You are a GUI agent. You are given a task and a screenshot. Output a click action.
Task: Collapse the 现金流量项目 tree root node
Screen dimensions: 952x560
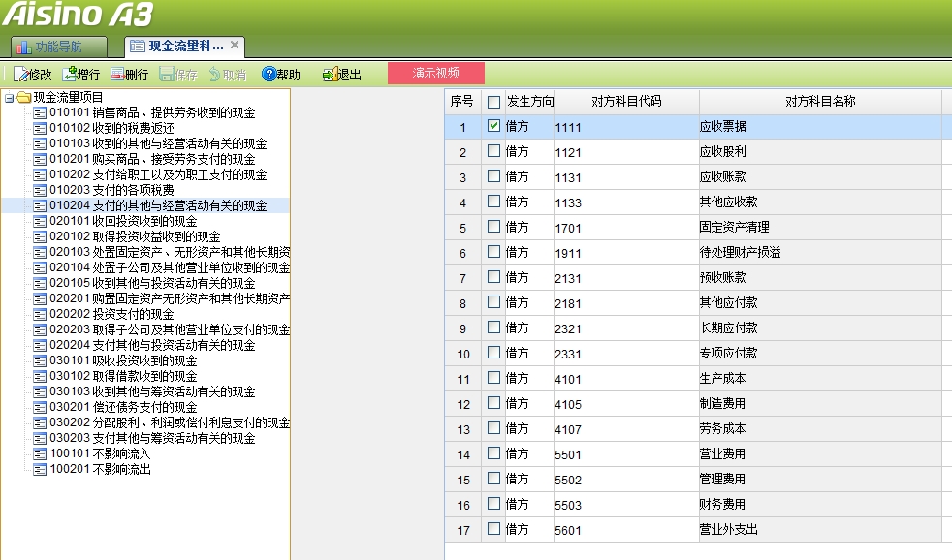pos(9,97)
